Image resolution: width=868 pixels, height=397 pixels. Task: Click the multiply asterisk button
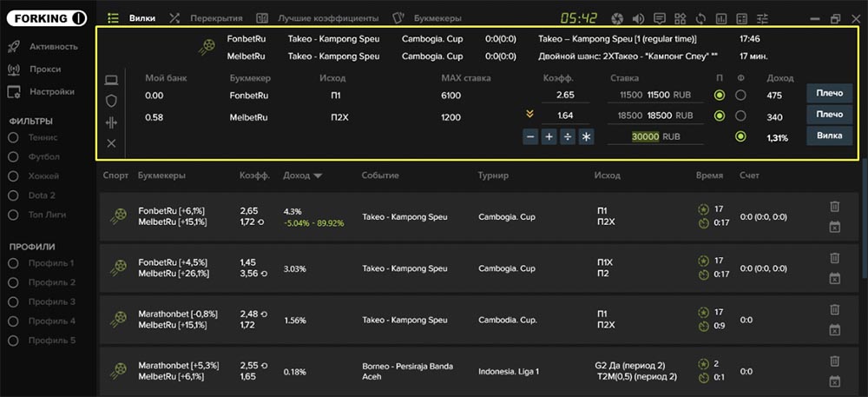coord(586,136)
